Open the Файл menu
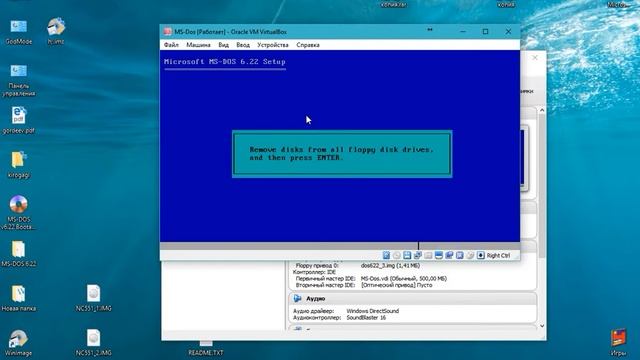 tap(171, 45)
